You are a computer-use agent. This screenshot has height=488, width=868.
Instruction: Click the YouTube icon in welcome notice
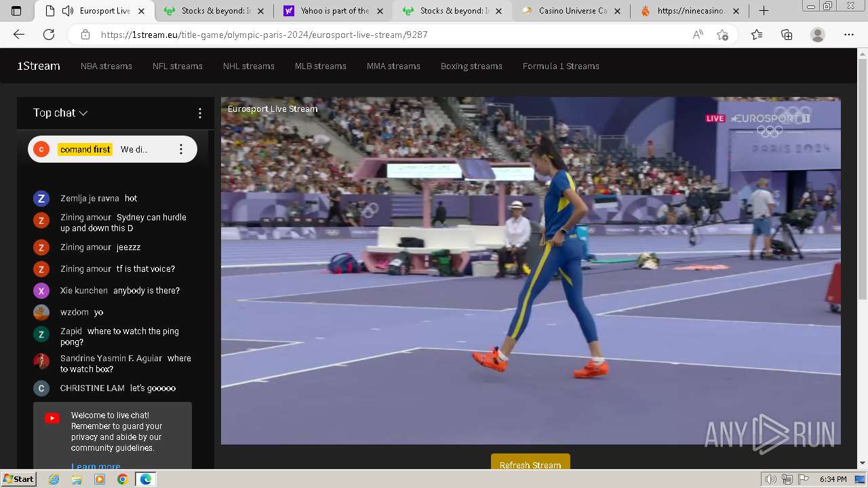coord(52,418)
